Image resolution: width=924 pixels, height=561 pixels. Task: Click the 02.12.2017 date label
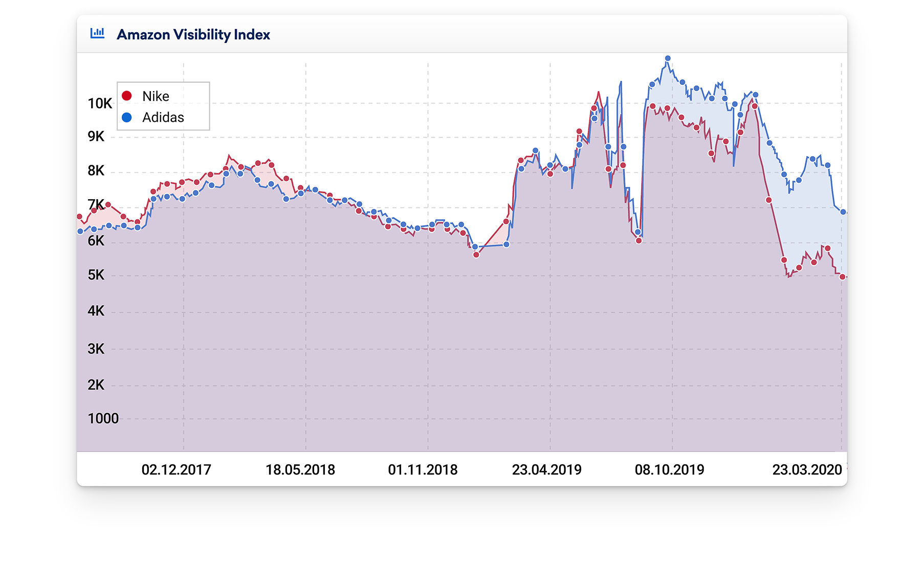click(x=176, y=469)
